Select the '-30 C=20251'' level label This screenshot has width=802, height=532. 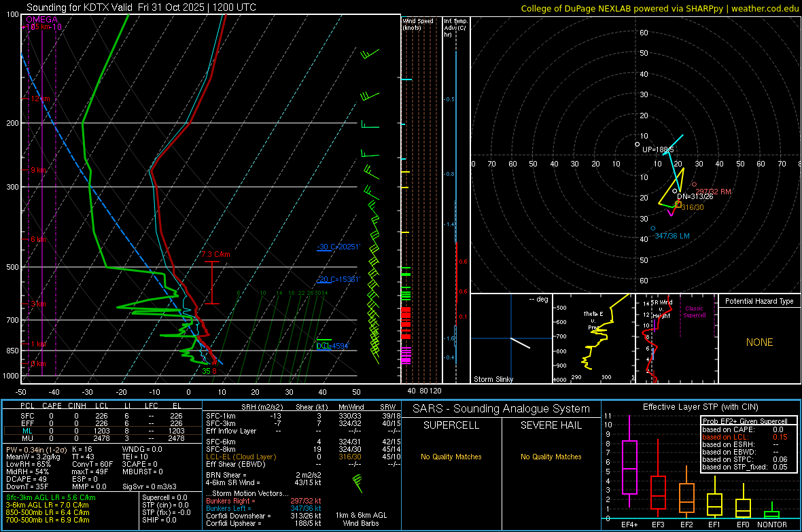point(338,247)
